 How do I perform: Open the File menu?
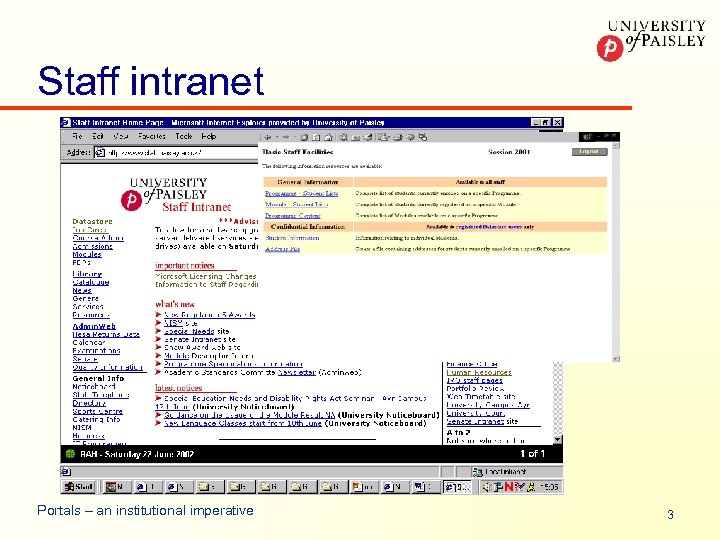[x=77, y=136]
